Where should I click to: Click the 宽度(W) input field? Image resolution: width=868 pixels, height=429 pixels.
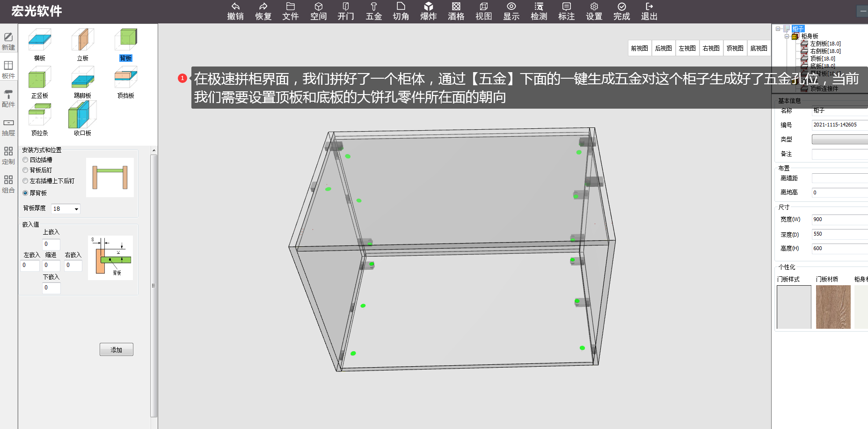pos(840,220)
